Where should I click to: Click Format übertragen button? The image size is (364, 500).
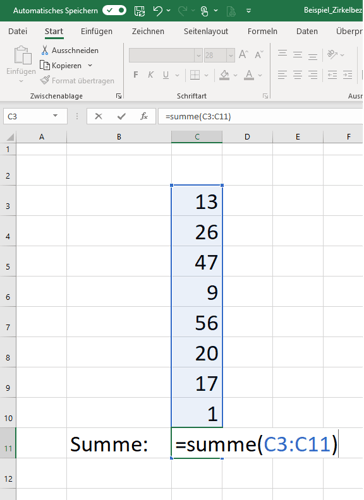coord(77,80)
